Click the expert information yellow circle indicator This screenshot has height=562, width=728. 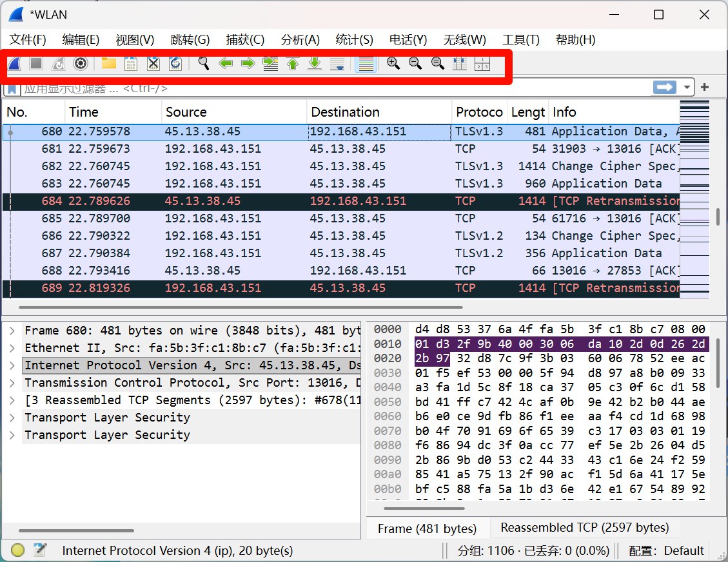[x=18, y=550]
